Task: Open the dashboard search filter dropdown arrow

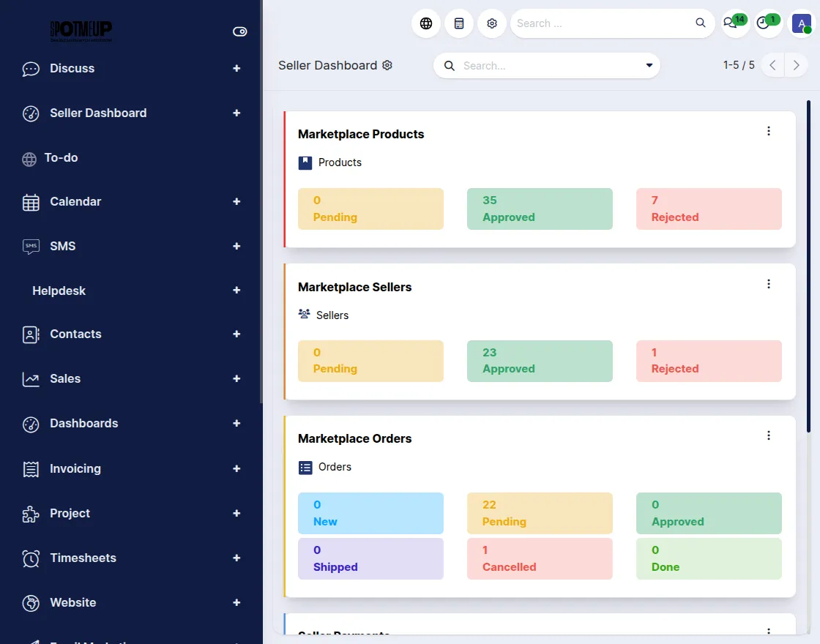Action: tap(649, 65)
